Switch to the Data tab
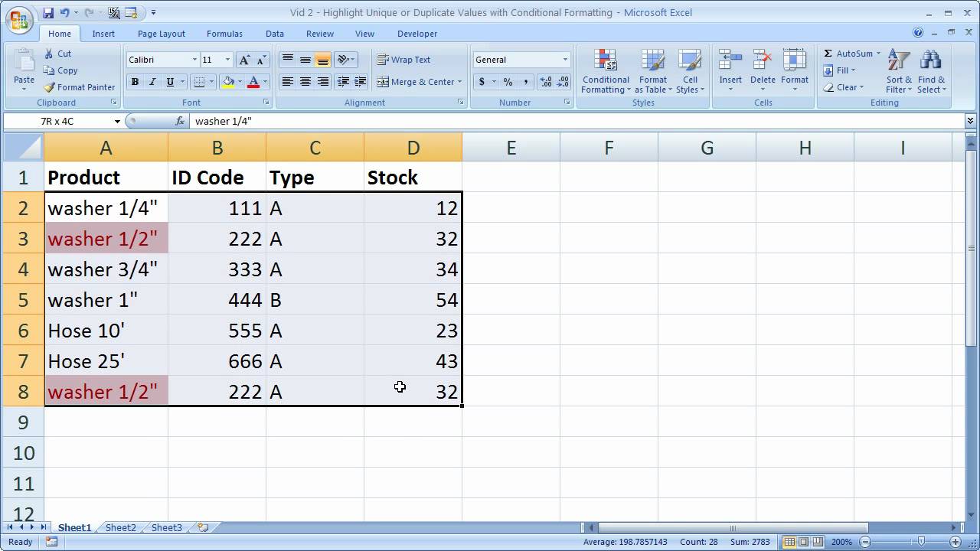The width and height of the screenshot is (980, 551). click(x=275, y=34)
